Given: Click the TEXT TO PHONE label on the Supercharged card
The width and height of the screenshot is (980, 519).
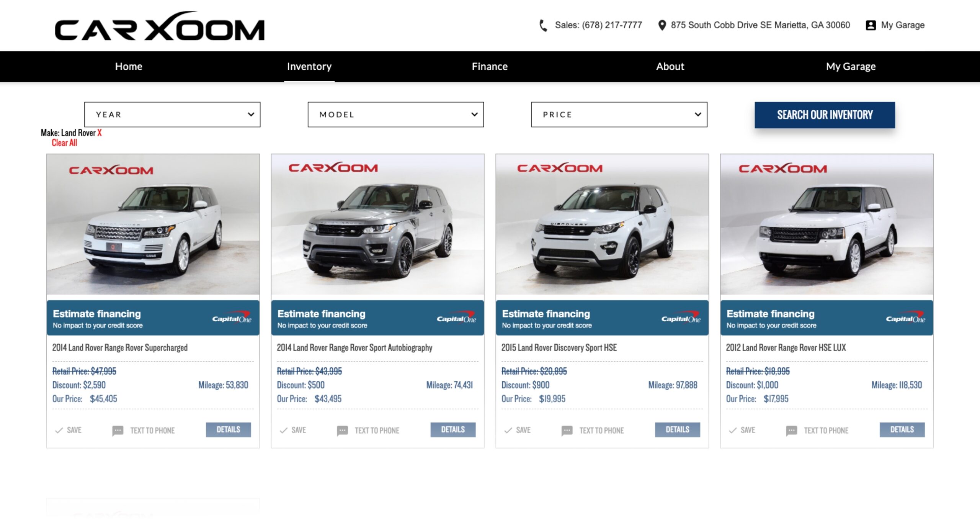Looking at the screenshot, I should (x=152, y=431).
